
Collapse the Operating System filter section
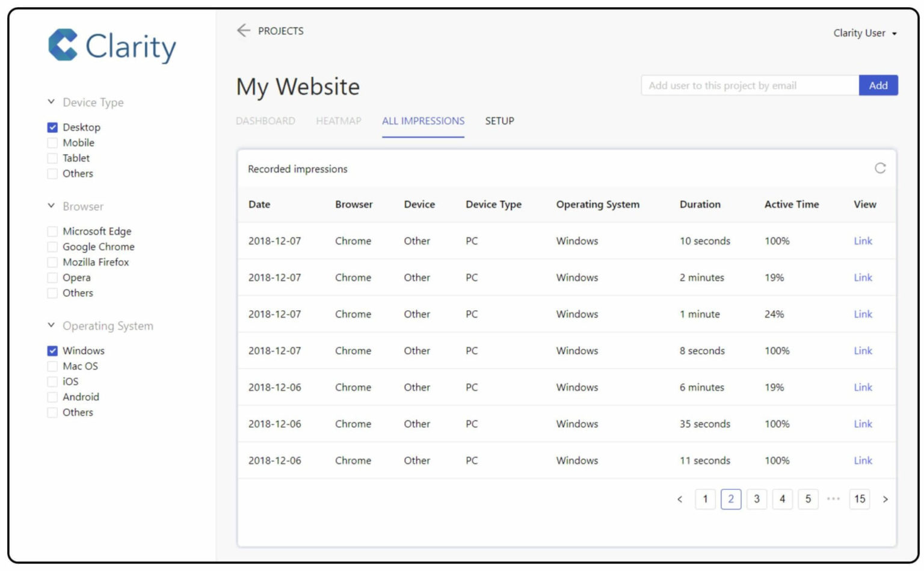[51, 325]
